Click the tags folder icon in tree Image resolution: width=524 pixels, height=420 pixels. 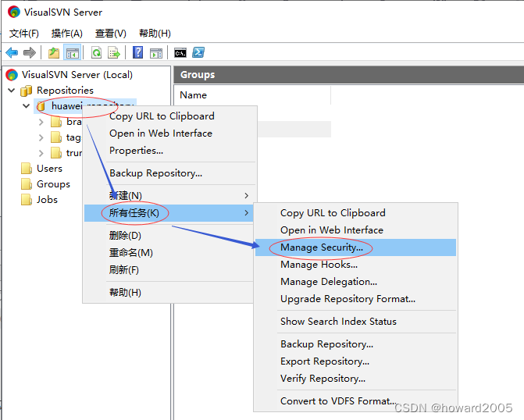(55, 137)
